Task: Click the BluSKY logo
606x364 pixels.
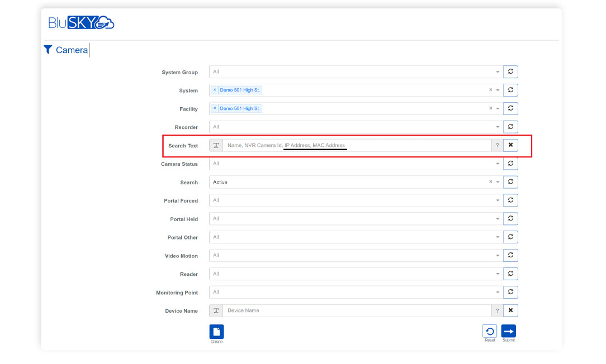Action: pyautogui.click(x=81, y=23)
